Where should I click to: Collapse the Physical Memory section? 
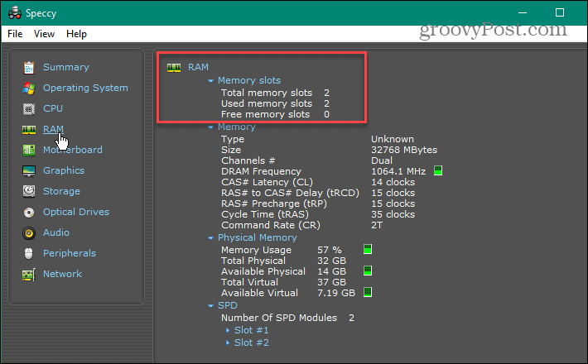(211, 238)
